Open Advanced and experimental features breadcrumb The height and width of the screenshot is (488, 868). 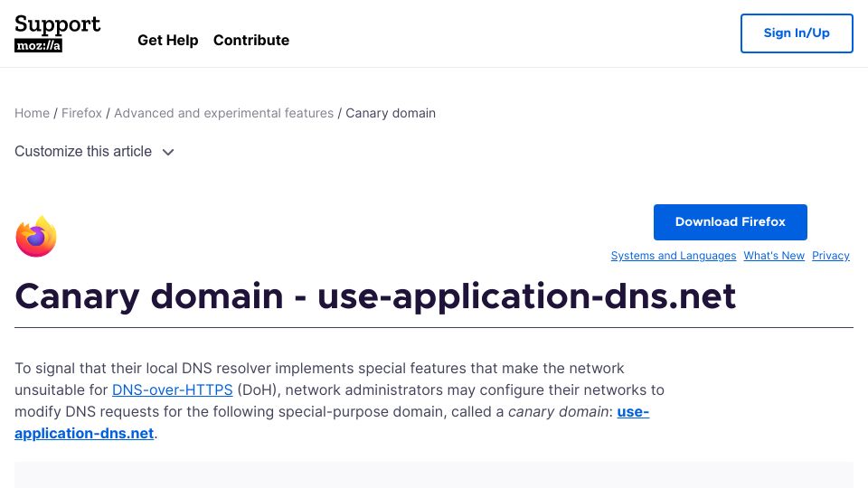tap(223, 113)
